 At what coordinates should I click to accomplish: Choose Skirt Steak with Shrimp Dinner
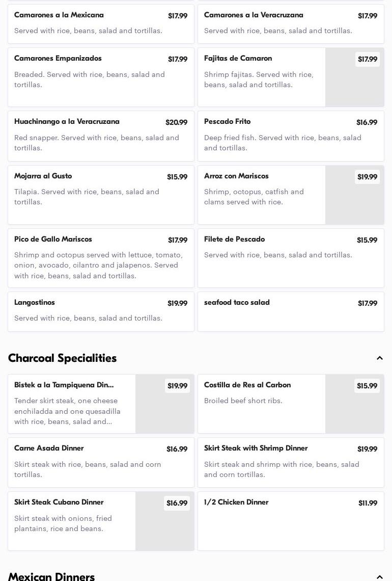(291, 462)
